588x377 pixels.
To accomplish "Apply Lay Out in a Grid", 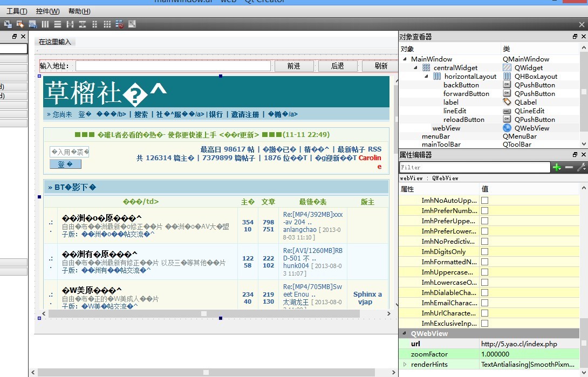I will pyautogui.click(x=107, y=24).
